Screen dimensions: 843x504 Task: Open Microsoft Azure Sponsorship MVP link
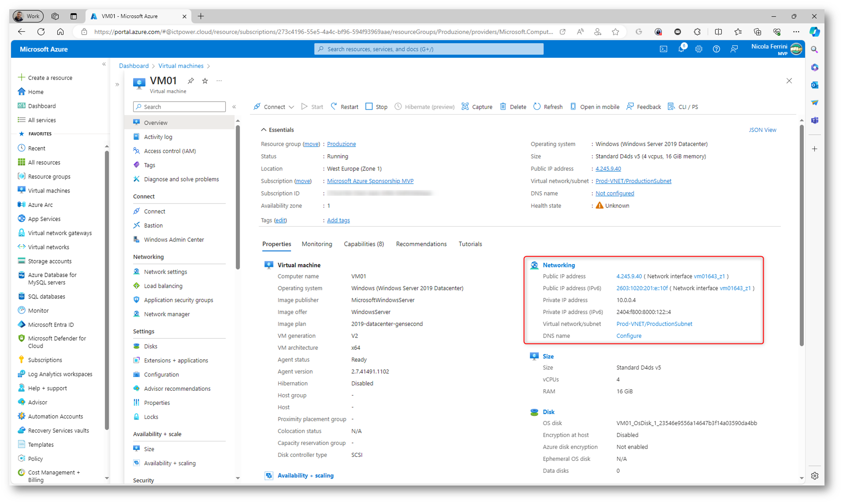point(370,181)
